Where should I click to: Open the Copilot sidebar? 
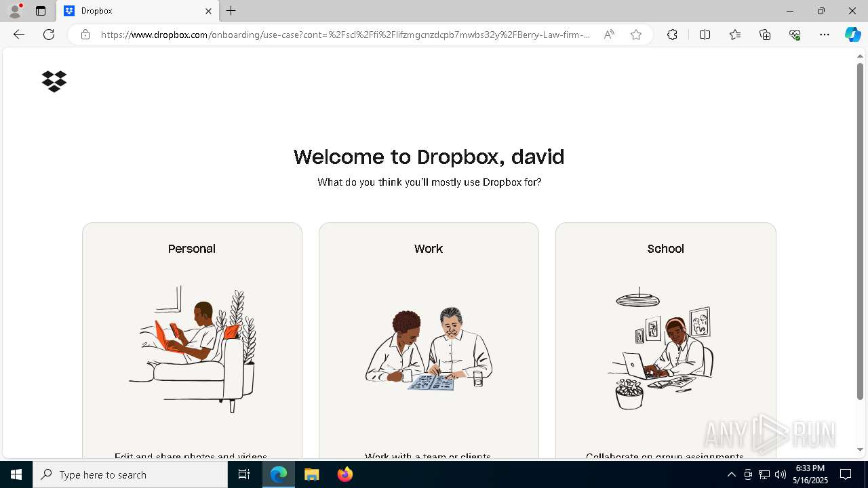click(852, 35)
